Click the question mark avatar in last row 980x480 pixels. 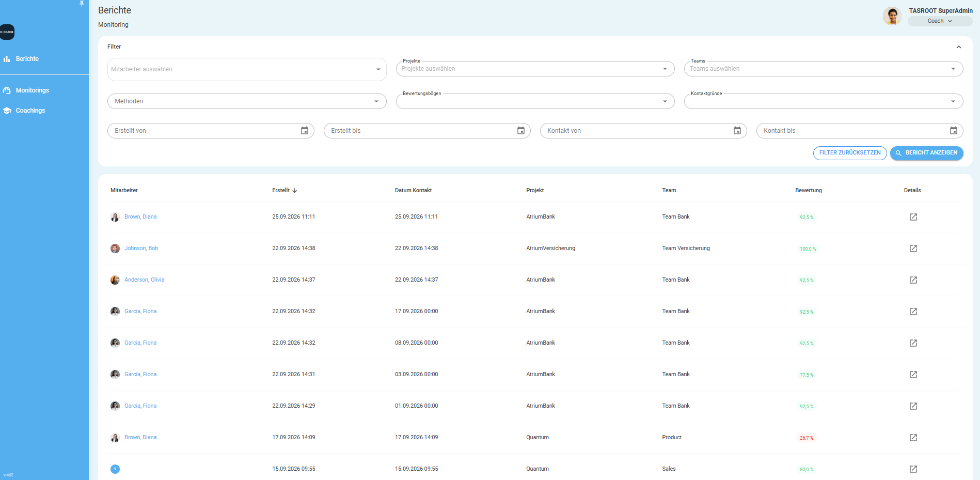click(x=115, y=469)
